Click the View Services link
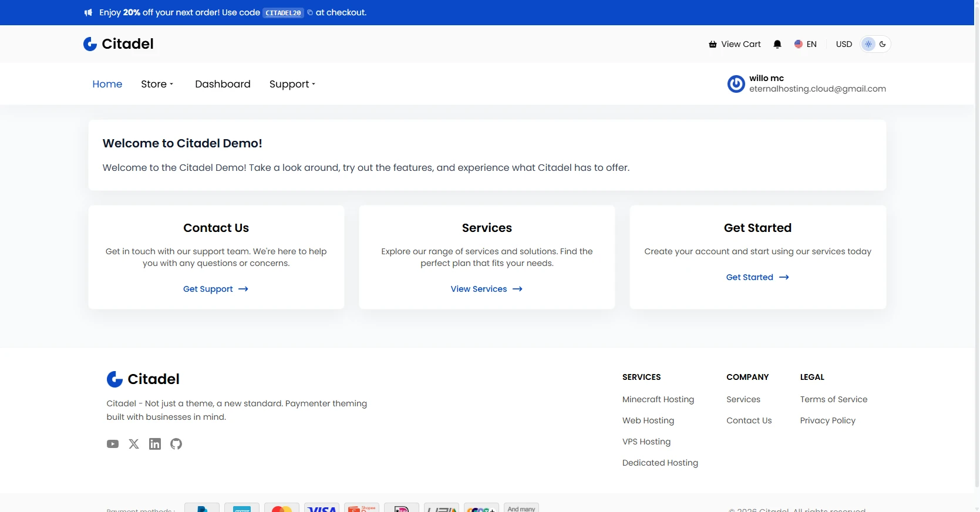The image size is (980, 512). click(x=486, y=289)
